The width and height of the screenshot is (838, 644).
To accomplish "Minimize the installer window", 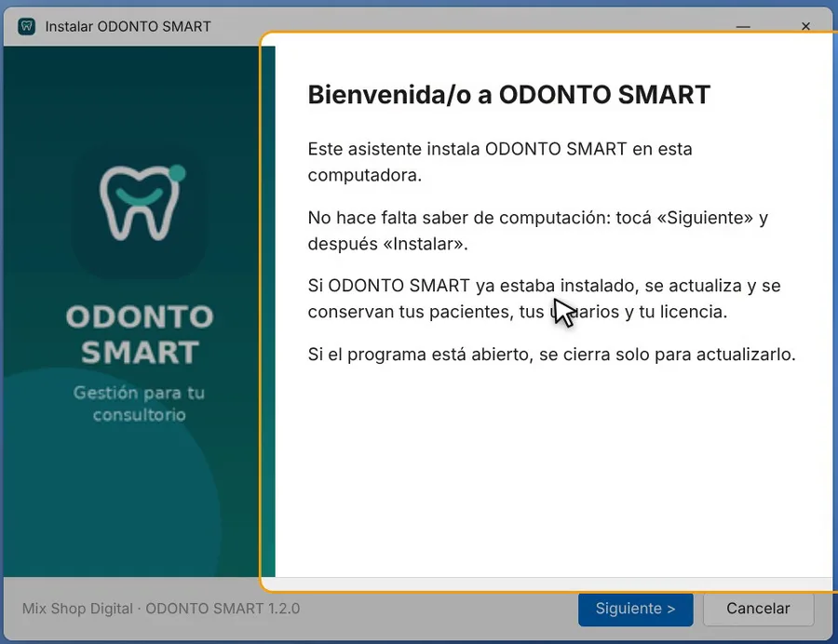I will tap(743, 26).
